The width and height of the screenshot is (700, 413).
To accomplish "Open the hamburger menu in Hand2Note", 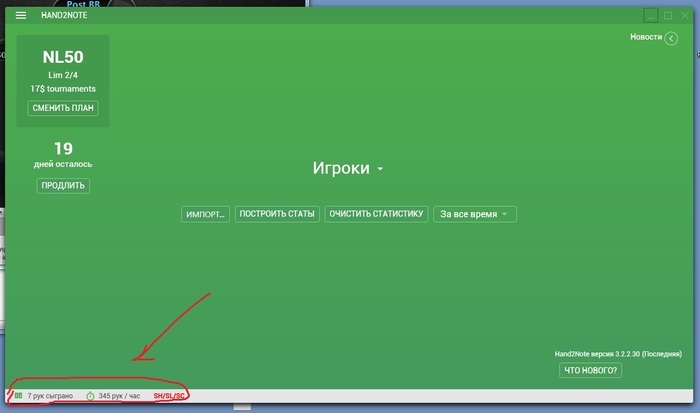I will tap(21, 15).
